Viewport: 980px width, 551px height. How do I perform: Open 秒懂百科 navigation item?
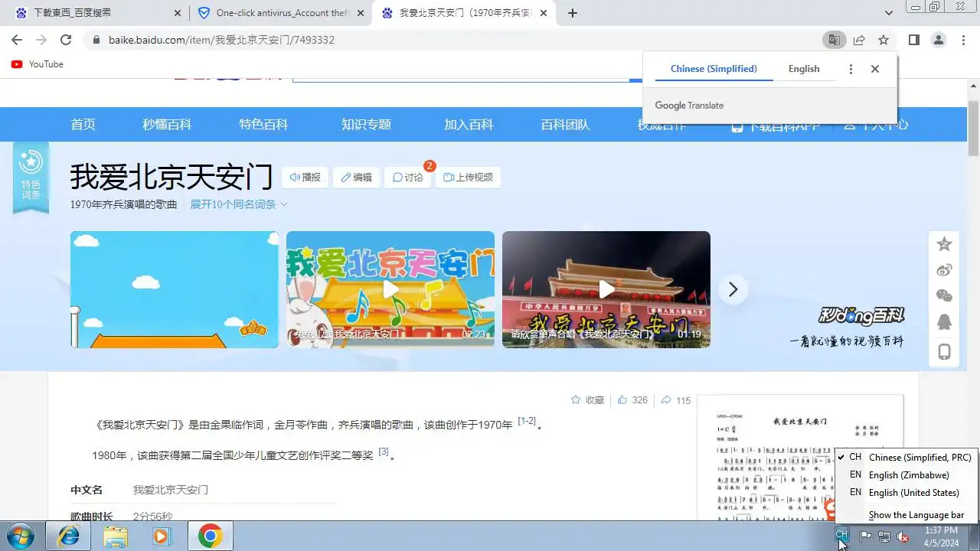167,125
